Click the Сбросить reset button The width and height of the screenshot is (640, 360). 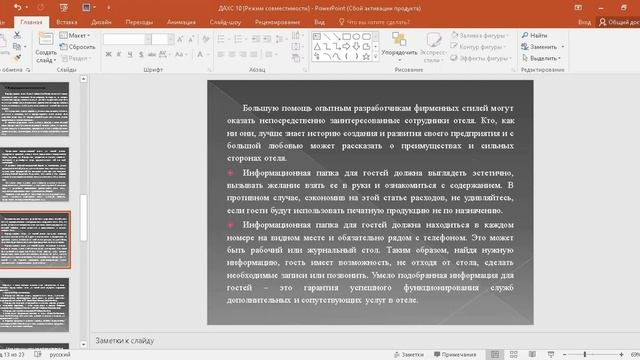(x=78, y=47)
